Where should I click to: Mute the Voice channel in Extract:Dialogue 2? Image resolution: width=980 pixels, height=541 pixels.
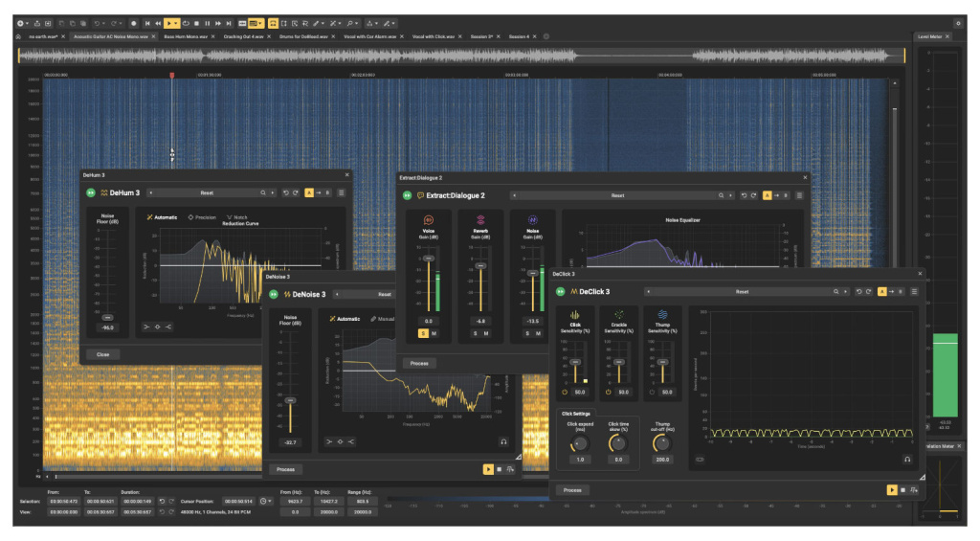pos(434,333)
